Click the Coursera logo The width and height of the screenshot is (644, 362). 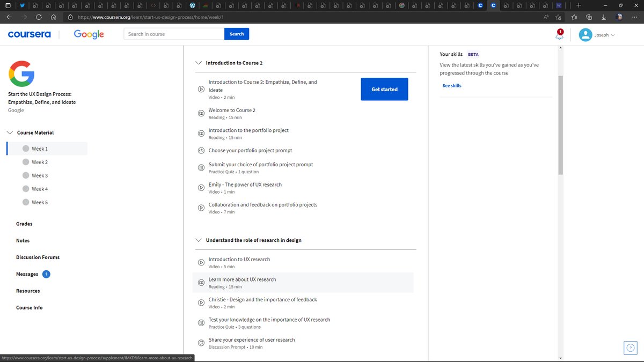29,34
